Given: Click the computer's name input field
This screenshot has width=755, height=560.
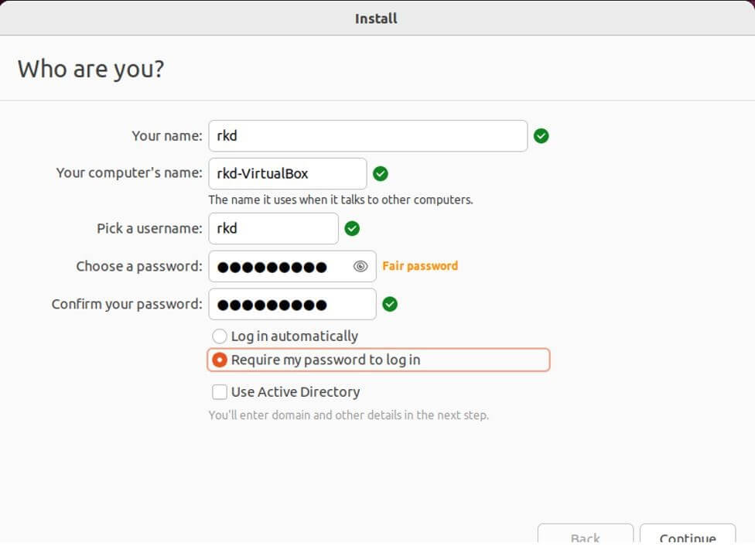Looking at the screenshot, I should 287,174.
